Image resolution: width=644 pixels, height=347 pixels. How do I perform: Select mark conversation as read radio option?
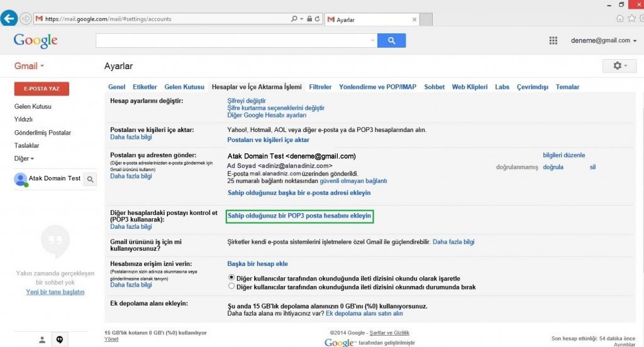pos(231,278)
